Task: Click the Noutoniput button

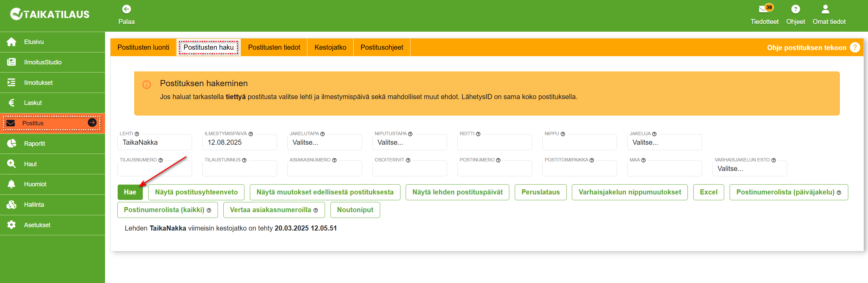Action: (355, 210)
